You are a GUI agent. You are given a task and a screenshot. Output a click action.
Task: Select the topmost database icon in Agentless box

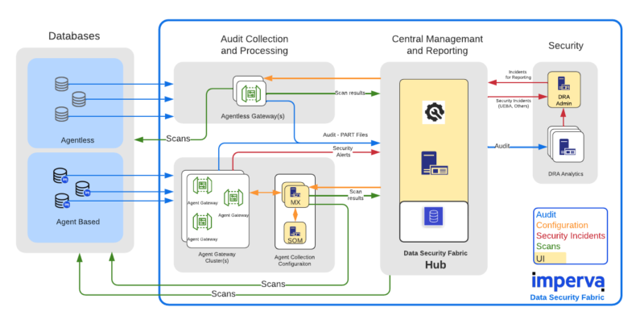click(61, 85)
